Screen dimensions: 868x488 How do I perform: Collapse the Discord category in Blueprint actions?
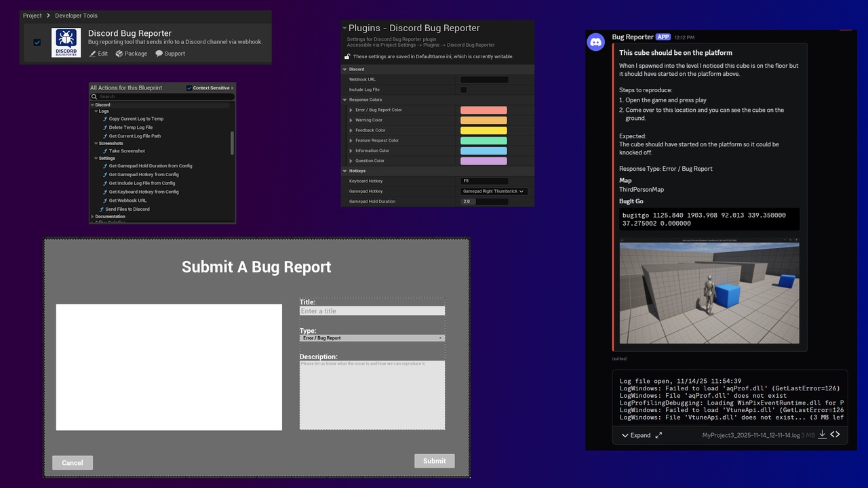click(92, 105)
